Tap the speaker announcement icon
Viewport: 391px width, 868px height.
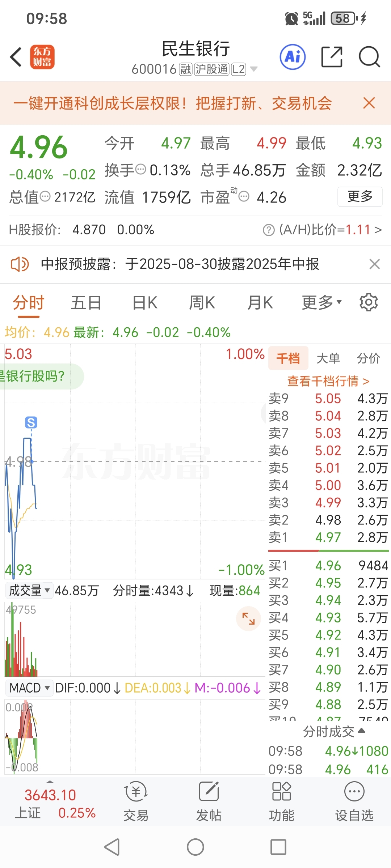[x=20, y=264]
